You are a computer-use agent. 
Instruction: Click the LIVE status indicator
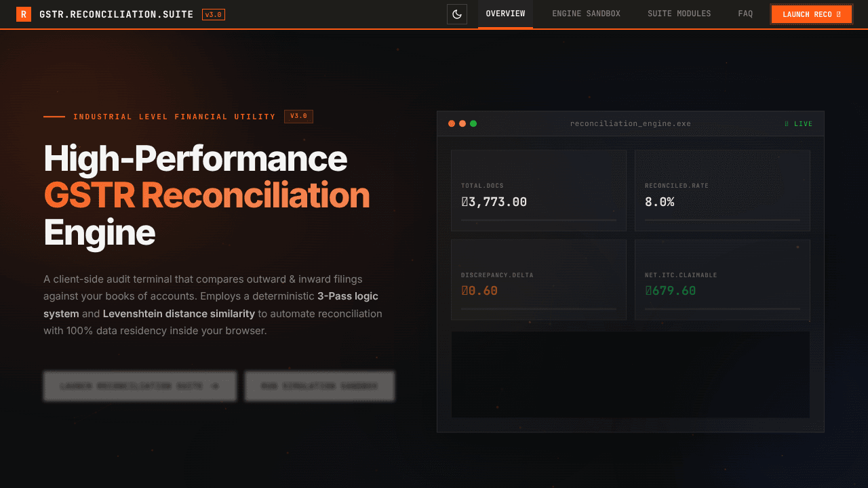pyautogui.click(x=798, y=124)
